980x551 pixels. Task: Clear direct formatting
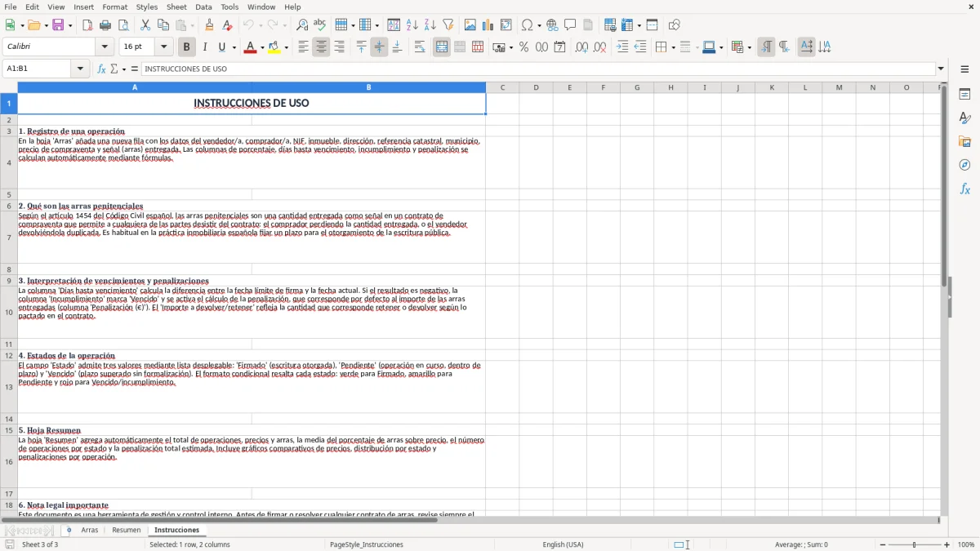[227, 25]
